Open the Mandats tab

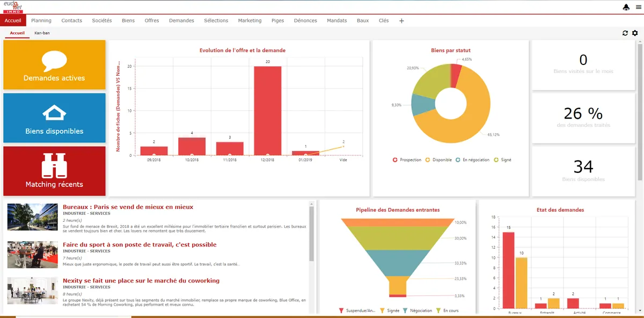[337, 20]
